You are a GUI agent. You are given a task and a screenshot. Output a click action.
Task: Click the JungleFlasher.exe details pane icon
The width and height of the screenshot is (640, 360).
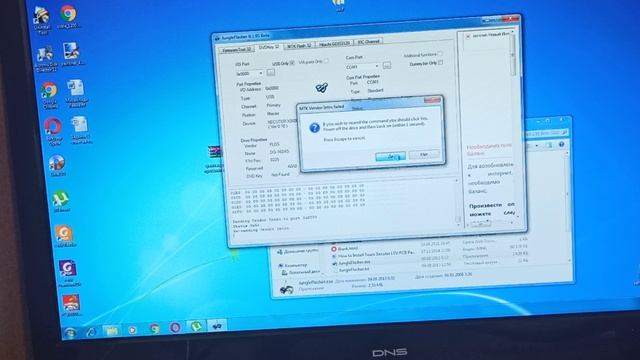286,288
